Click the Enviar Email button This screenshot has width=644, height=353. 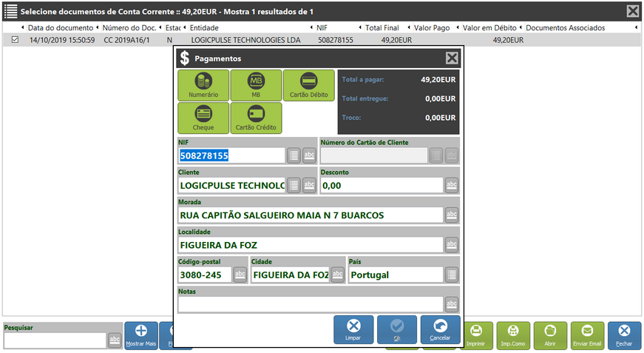tap(588, 335)
